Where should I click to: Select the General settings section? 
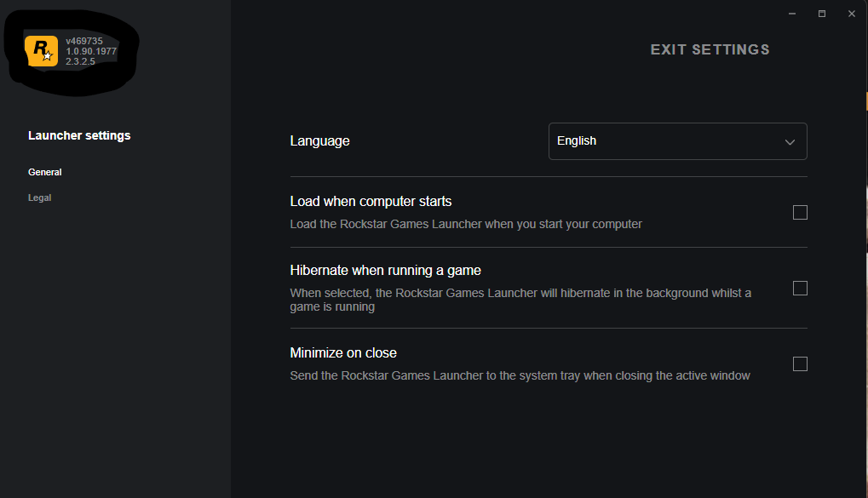pos(45,172)
